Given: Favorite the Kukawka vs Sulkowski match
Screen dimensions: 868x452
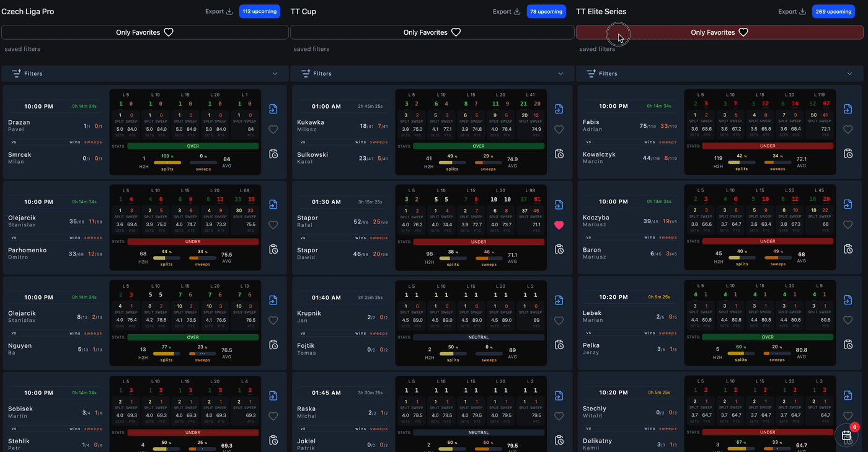Looking at the screenshot, I should coord(559,130).
